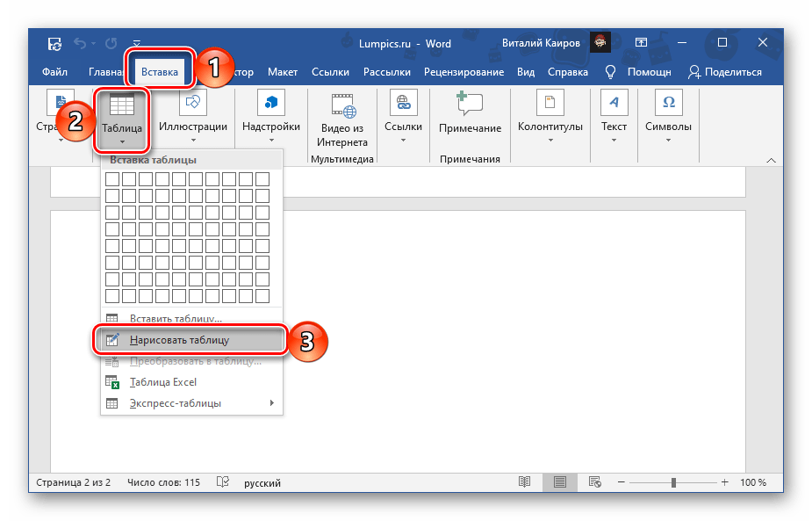
Task: Open the Файл menu tab
Action: click(55, 72)
